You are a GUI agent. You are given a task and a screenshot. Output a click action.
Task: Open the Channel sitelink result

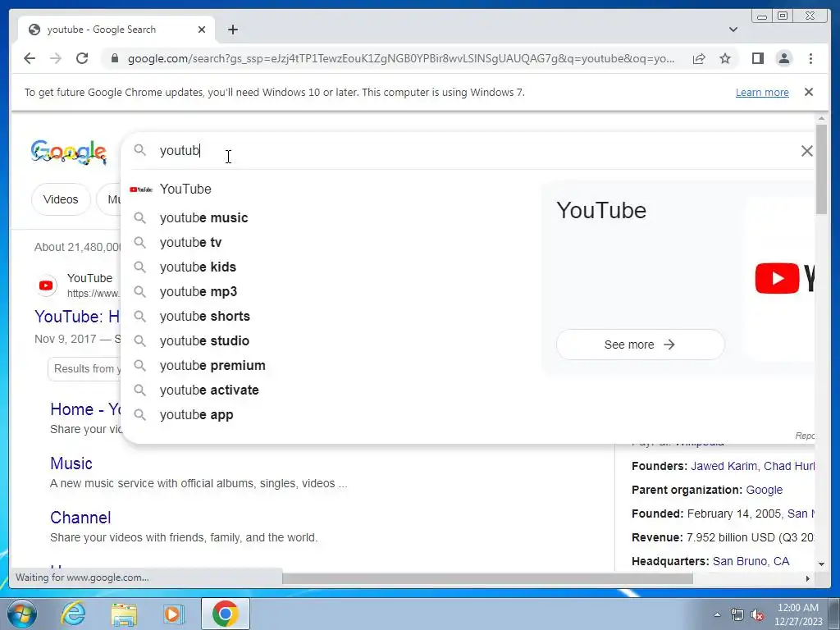[x=81, y=518]
